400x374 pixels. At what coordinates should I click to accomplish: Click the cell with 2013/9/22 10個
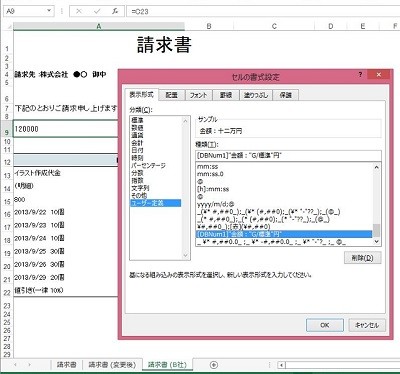point(66,212)
